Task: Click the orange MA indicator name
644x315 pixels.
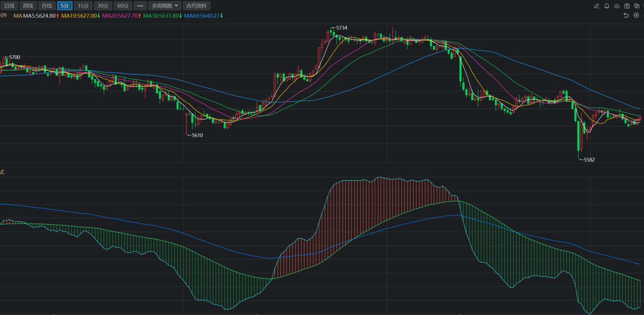Action: [x=18, y=16]
